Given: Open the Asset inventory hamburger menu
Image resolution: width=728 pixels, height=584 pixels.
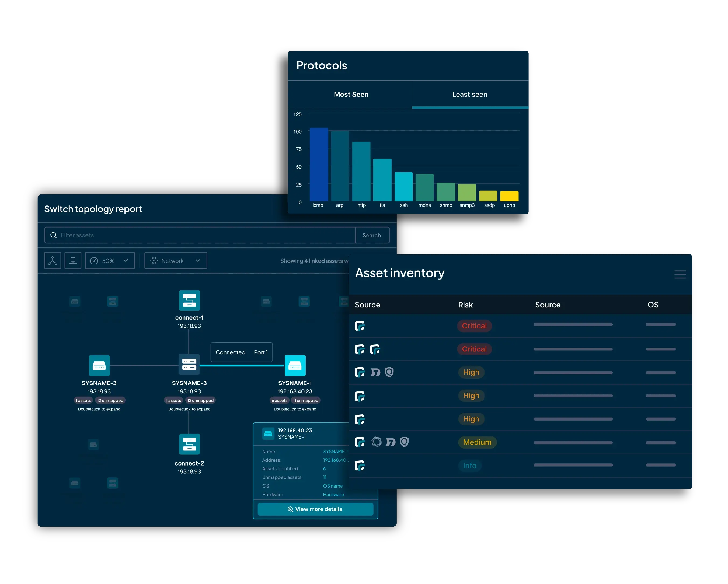Looking at the screenshot, I should 680,274.
